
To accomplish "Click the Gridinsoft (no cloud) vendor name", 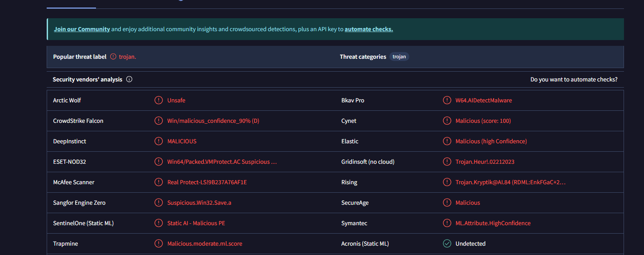I will click(x=368, y=162).
